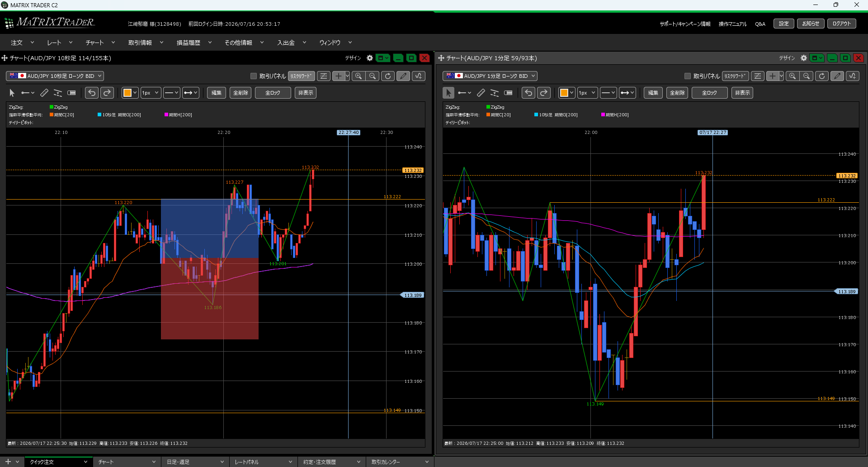Toggle 非表示 for drawings in the 10秒足 chart
This screenshot has height=467, width=868.
click(x=306, y=93)
